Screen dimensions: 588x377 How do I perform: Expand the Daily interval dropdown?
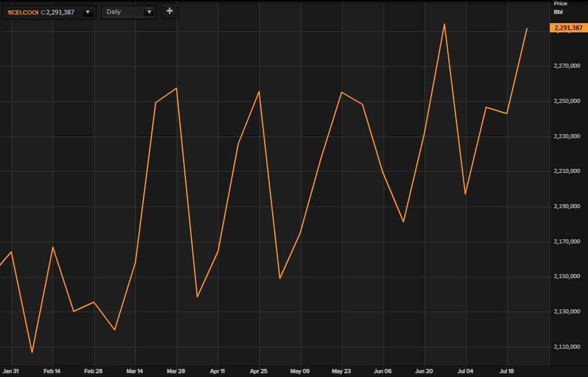coord(148,12)
